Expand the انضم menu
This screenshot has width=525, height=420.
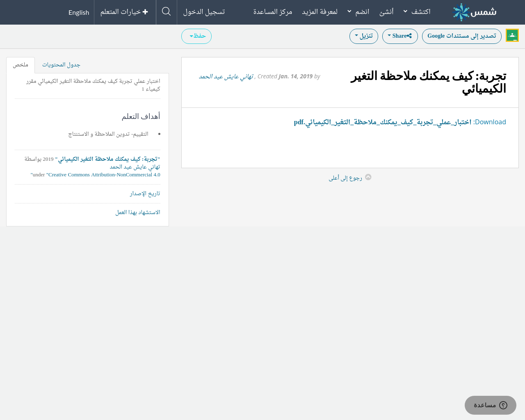[x=358, y=12]
